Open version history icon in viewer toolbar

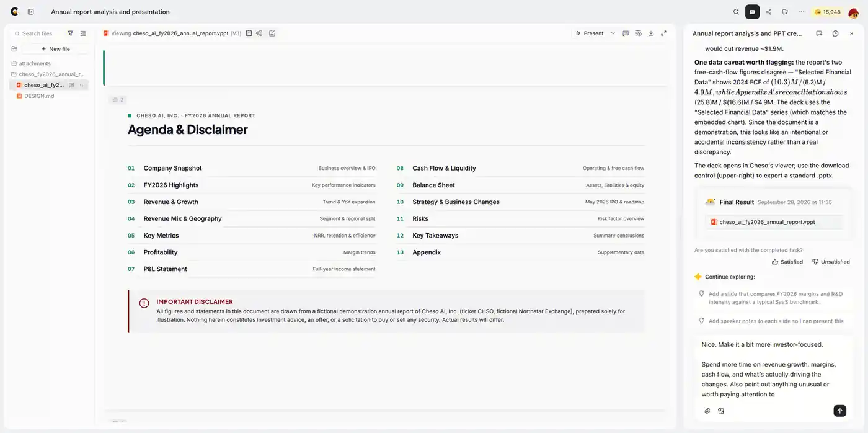(x=638, y=33)
